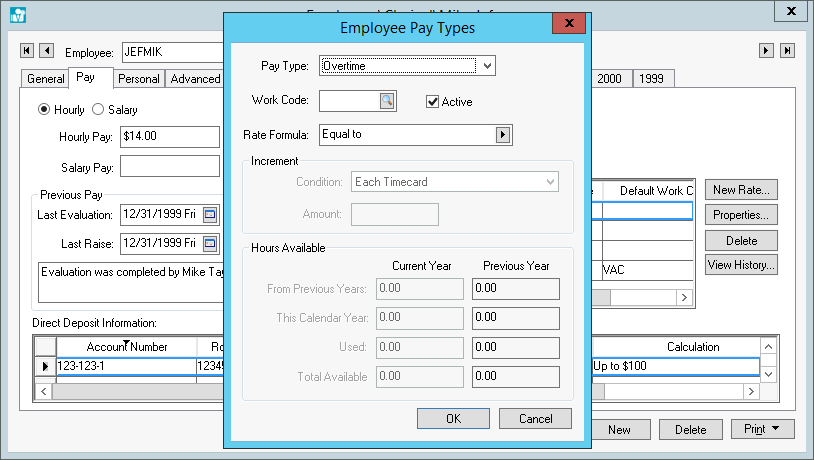Open the Rate Formula arrow menu
Image resolution: width=814 pixels, height=460 pixels.
[503, 135]
